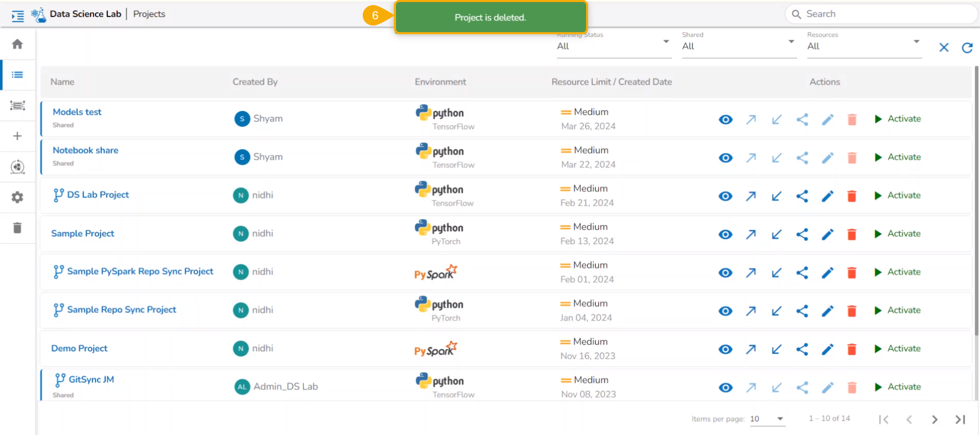Open the Demo Project link

tap(79, 348)
